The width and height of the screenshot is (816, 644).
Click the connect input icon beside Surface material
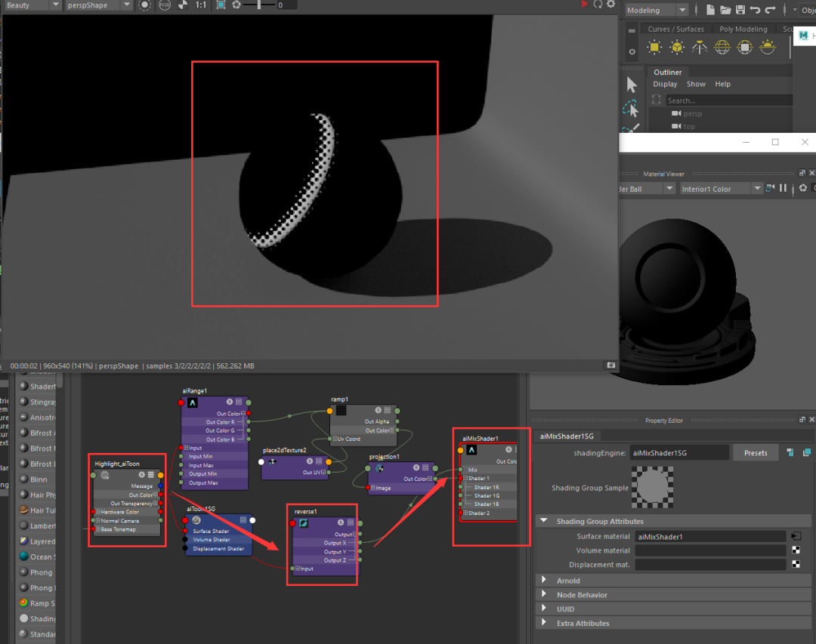click(x=796, y=536)
